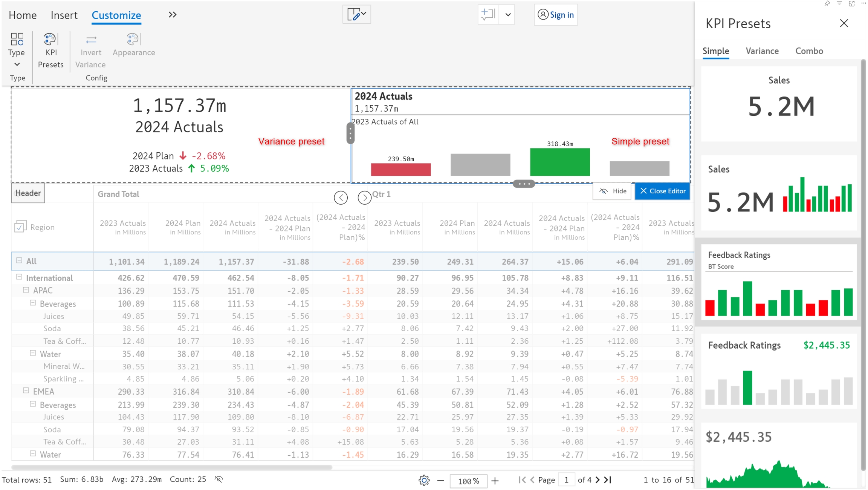
Task: Open the Insert ribbon tab
Action: click(x=64, y=15)
